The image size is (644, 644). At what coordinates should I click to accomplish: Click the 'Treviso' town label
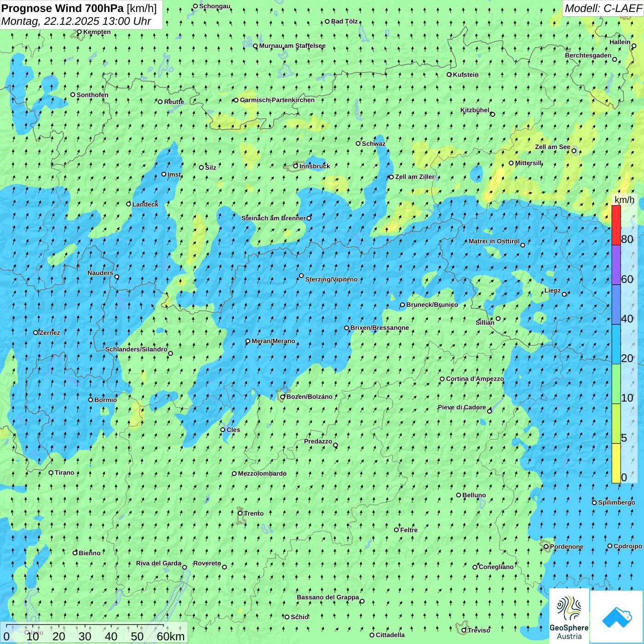coord(479,630)
